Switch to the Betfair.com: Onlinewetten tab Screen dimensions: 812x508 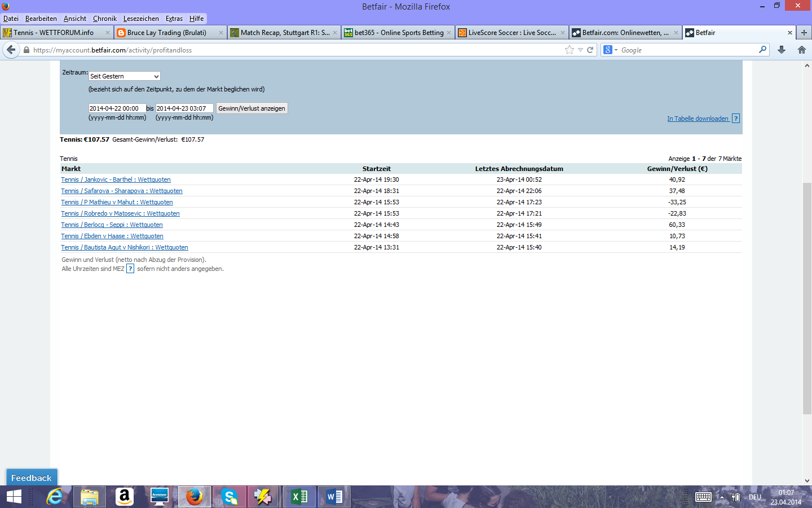625,33
